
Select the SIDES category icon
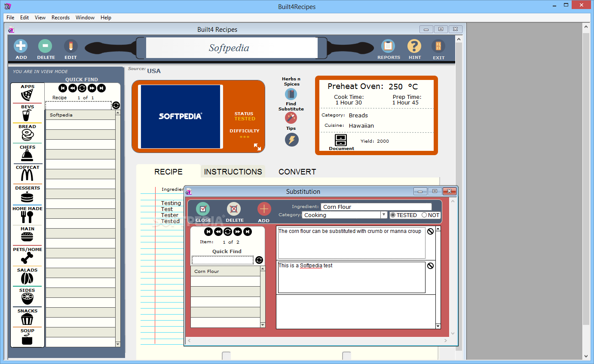pyautogui.click(x=27, y=299)
